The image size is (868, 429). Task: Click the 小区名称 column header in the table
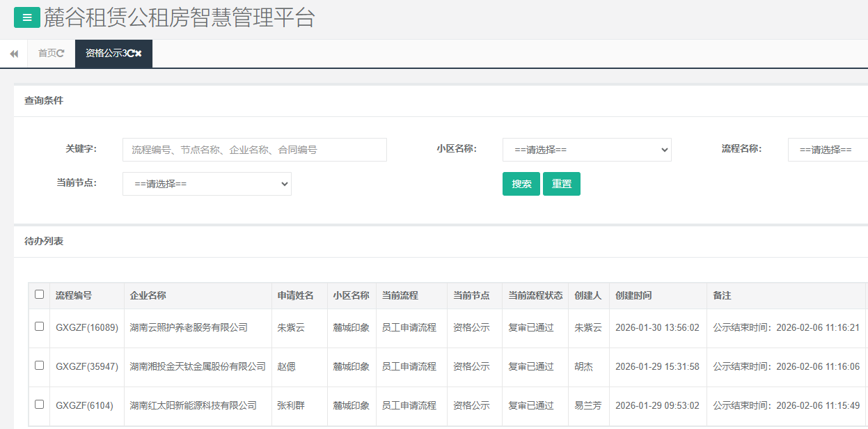pyautogui.click(x=352, y=295)
